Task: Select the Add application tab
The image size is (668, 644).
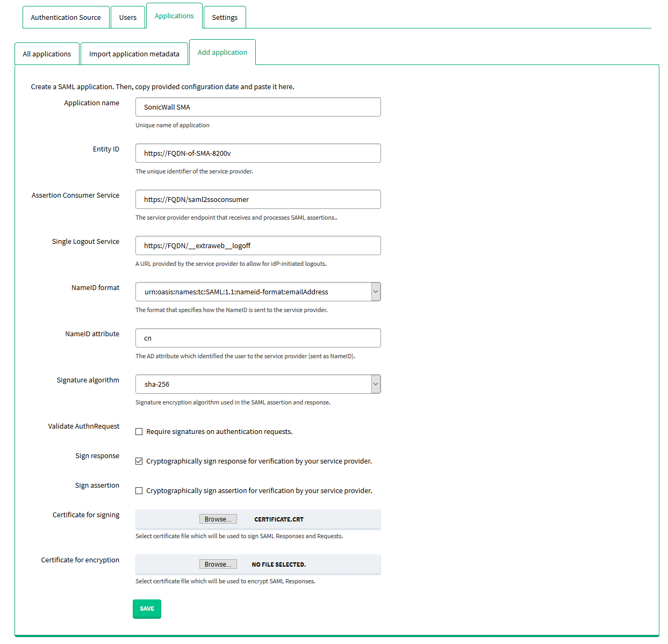Action: tap(222, 52)
